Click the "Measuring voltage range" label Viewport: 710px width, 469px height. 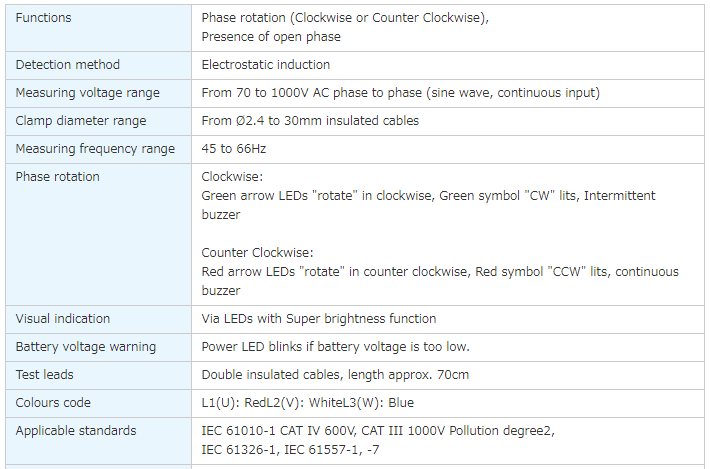coord(87,93)
